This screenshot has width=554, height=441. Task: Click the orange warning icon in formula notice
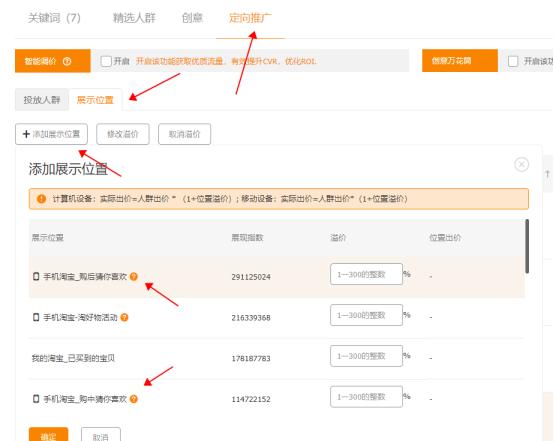click(41, 199)
